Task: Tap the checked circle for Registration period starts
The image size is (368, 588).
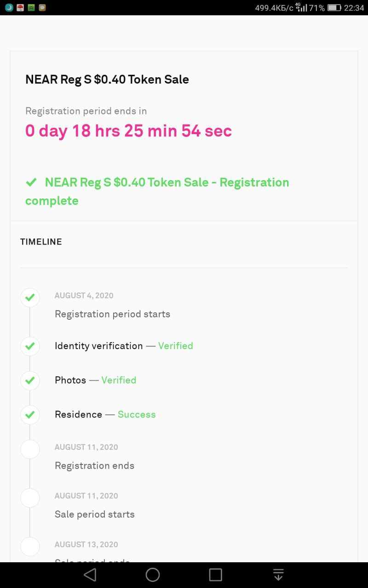Action: (x=30, y=298)
